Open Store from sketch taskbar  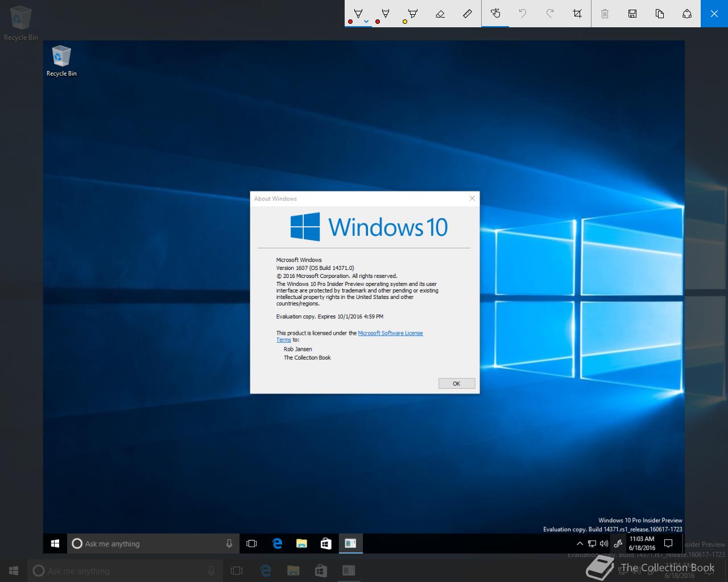pos(326,543)
